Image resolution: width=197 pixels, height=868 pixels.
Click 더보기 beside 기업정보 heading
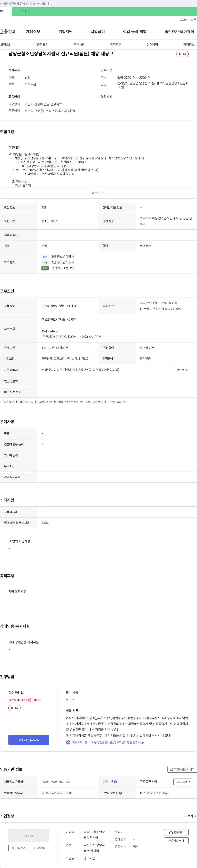pos(190,816)
